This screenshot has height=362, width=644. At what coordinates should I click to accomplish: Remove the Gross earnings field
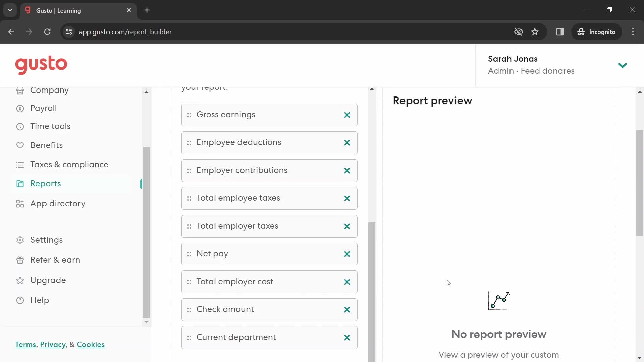coord(347,115)
